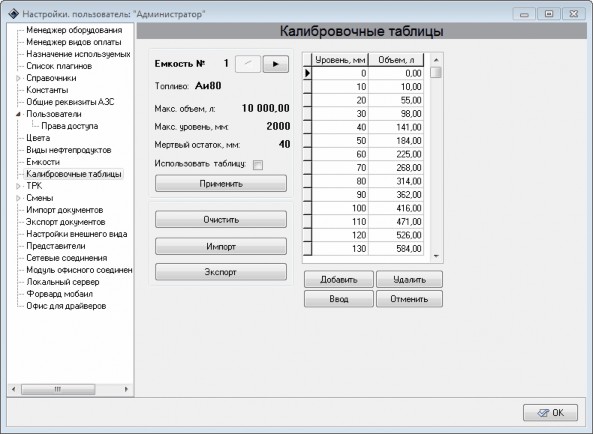
Task: Expand the ТРК tree node
Action: pyautogui.click(x=18, y=186)
